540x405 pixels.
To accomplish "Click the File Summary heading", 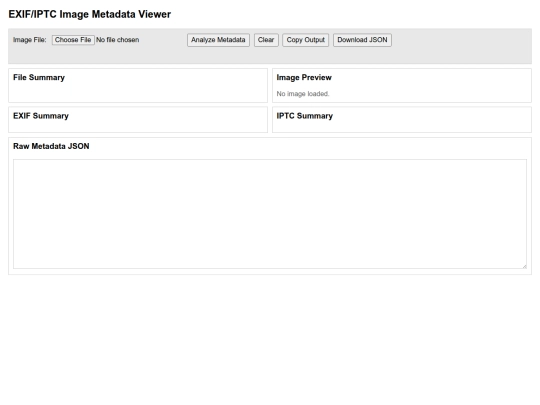I will (39, 77).
